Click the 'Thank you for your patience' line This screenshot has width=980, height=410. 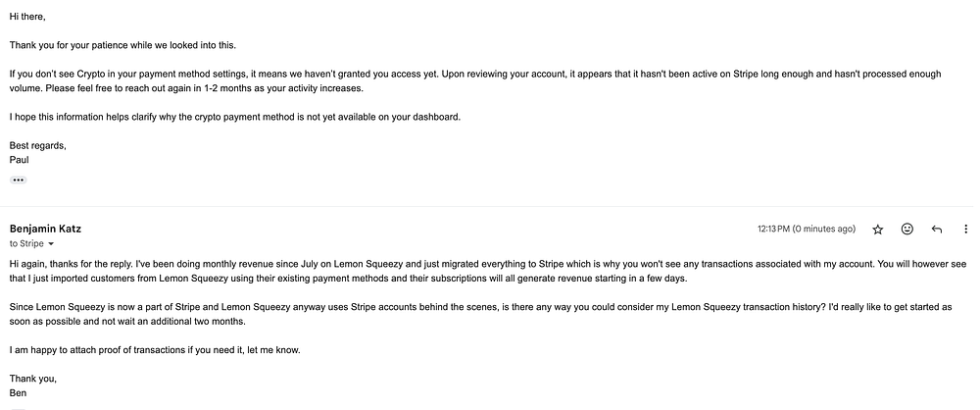[122, 45]
